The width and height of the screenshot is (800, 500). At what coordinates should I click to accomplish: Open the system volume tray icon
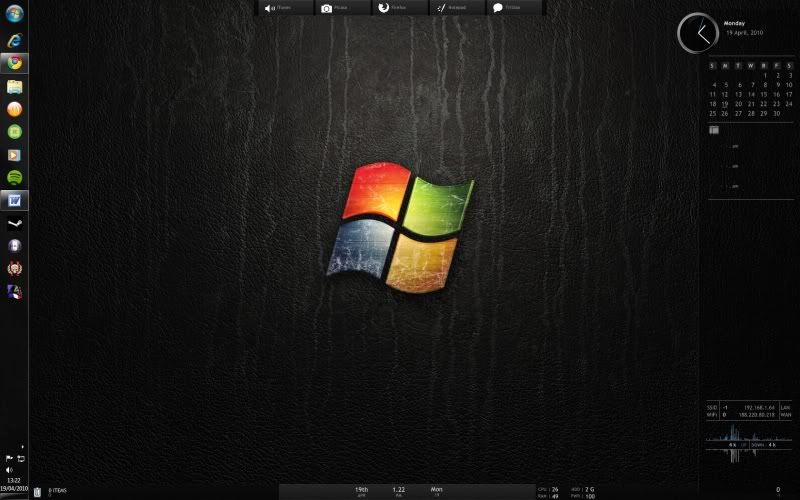9,470
